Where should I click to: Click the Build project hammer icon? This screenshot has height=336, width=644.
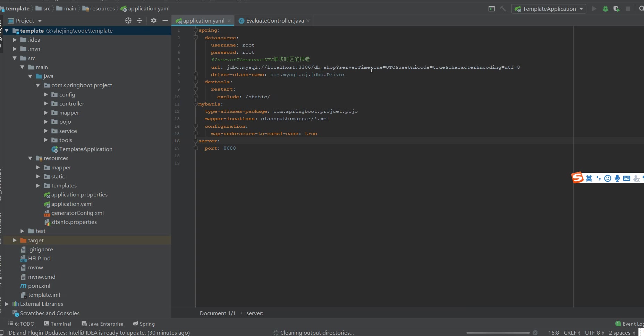[503, 9]
